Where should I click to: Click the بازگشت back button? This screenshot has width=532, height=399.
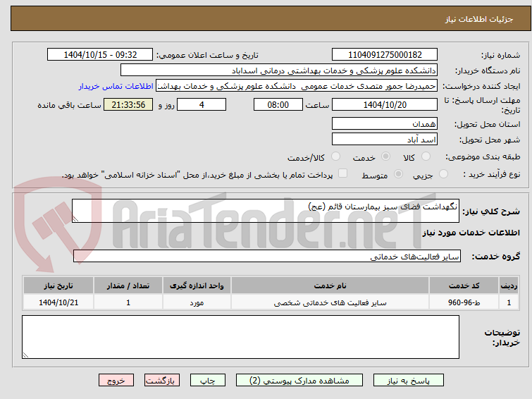tap(162, 381)
